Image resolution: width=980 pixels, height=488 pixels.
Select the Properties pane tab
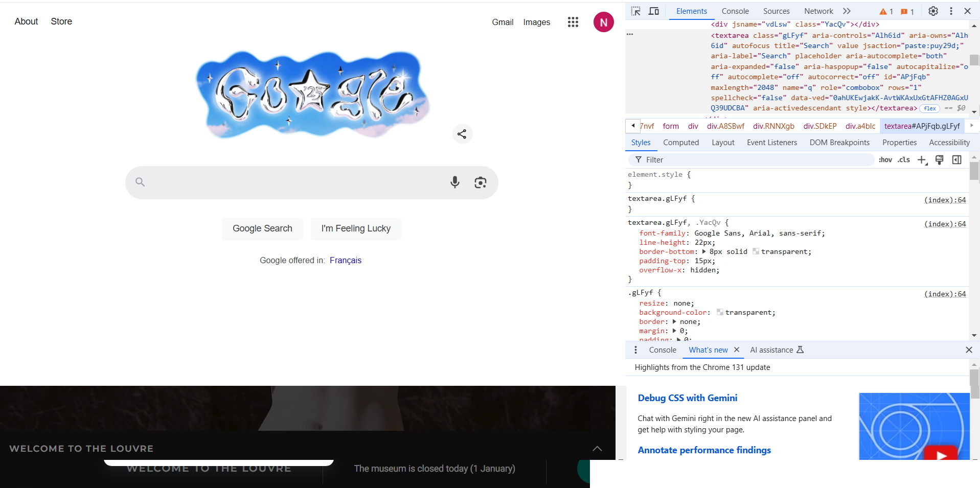(x=899, y=143)
